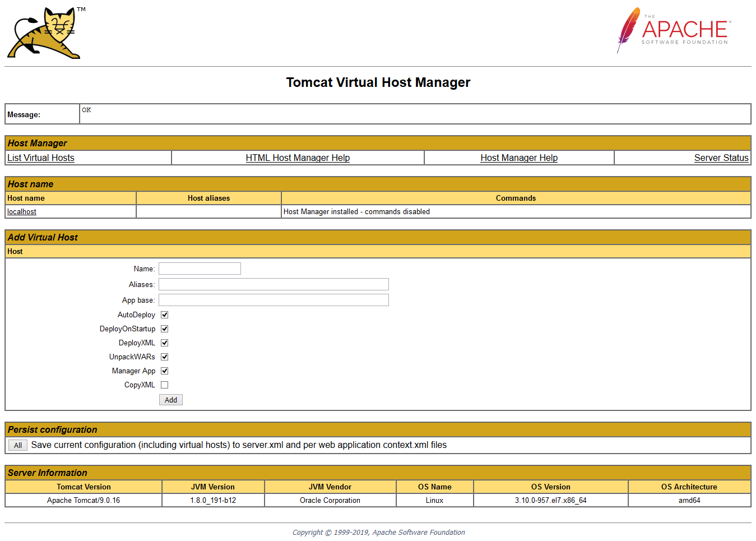This screenshot has height=541, width=756.
Task: Click the App base input field
Action: [273, 299]
